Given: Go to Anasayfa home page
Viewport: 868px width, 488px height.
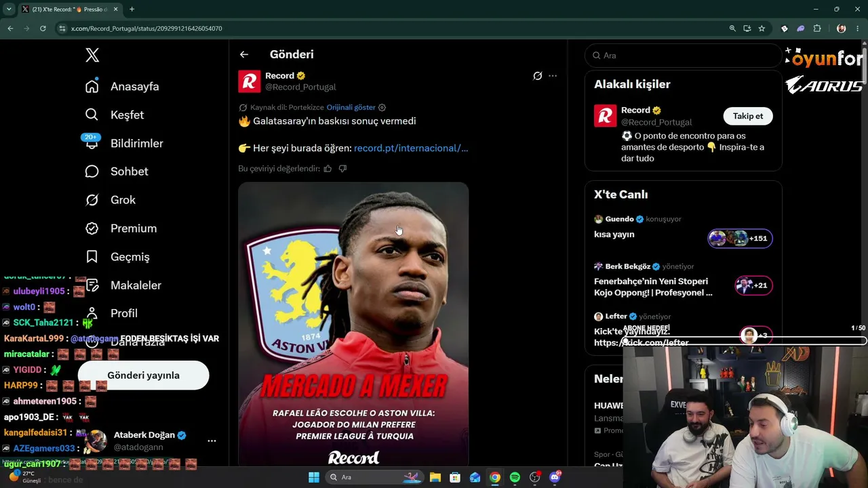Looking at the screenshot, I should pos(122,86).
